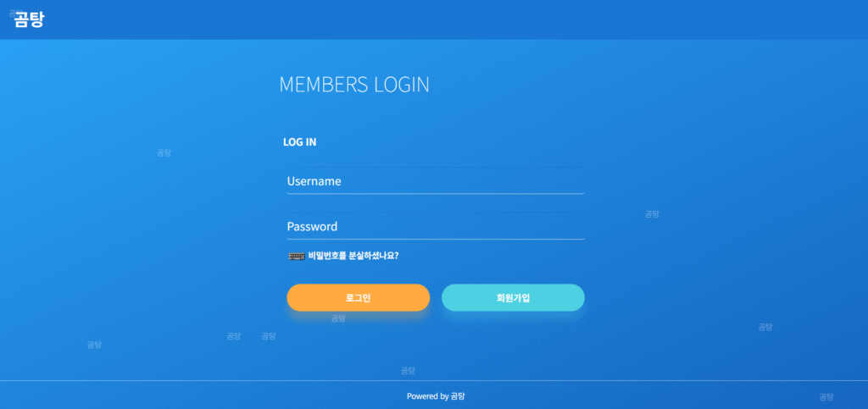This screenshot has height=409, width=868.
Task: Click 곰탕 watermark right of Password field
Action: [652, 214]
